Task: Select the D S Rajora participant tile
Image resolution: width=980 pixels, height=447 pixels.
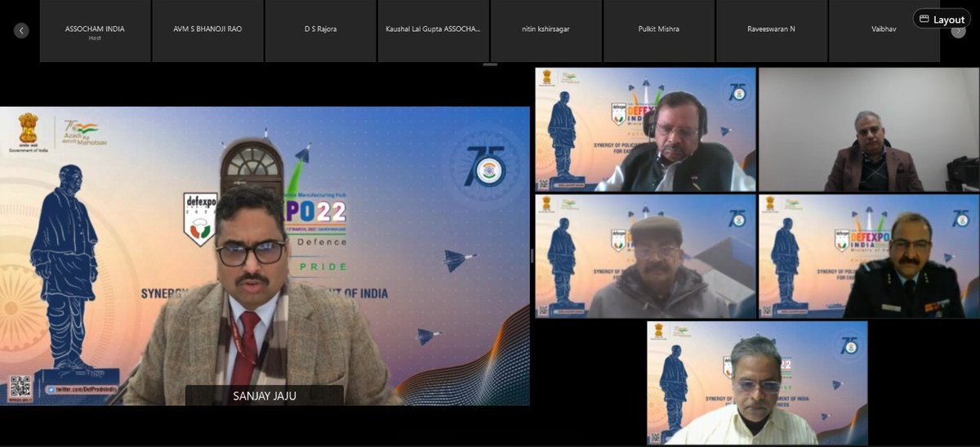Action: pyautogui.click(x=320, y=31)
